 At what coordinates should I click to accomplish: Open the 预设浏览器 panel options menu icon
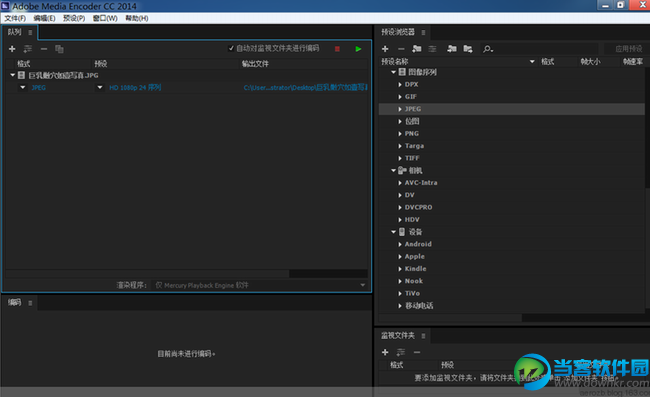click(x=423, y=32)
